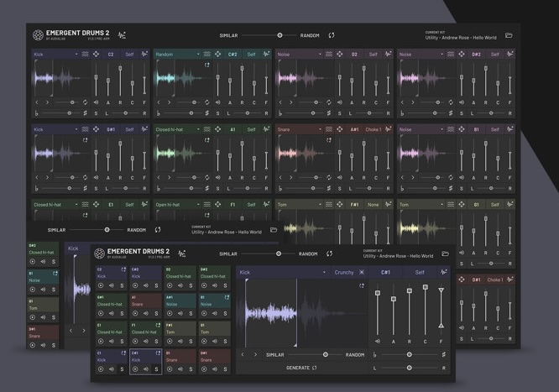Click the regenerate-all icon beside RANDOM in front window header
This screenshot has height=392, width=559.
coord(329,253)
